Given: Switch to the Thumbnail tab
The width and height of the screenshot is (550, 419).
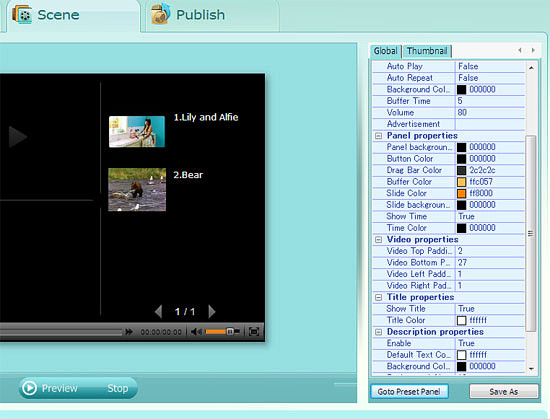Looking at the screenshot, I should coord(427,51).
